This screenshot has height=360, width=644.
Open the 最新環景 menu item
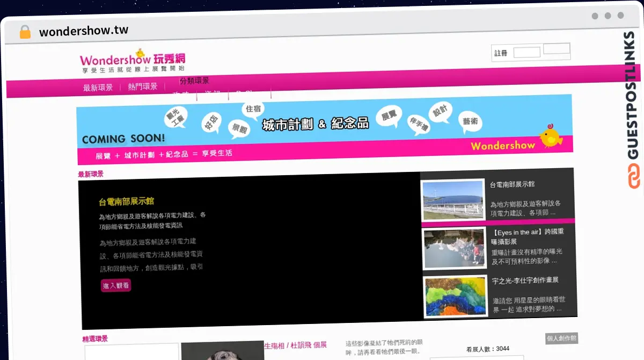coord(98,88)
